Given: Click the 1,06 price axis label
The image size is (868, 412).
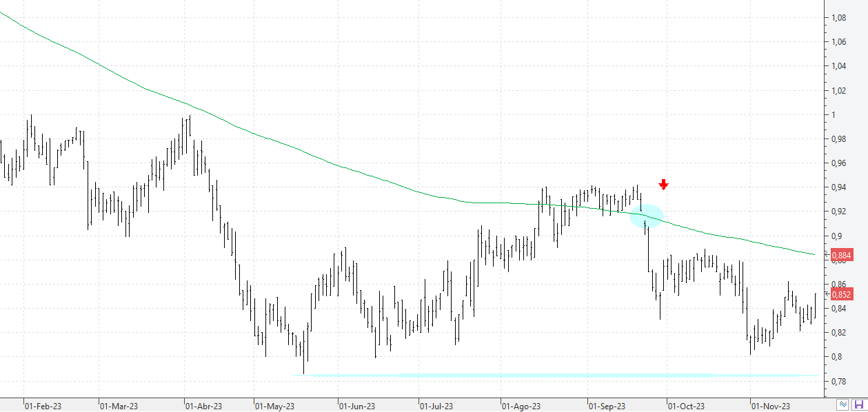Looking at the screenshot, I should click(839, 42).
